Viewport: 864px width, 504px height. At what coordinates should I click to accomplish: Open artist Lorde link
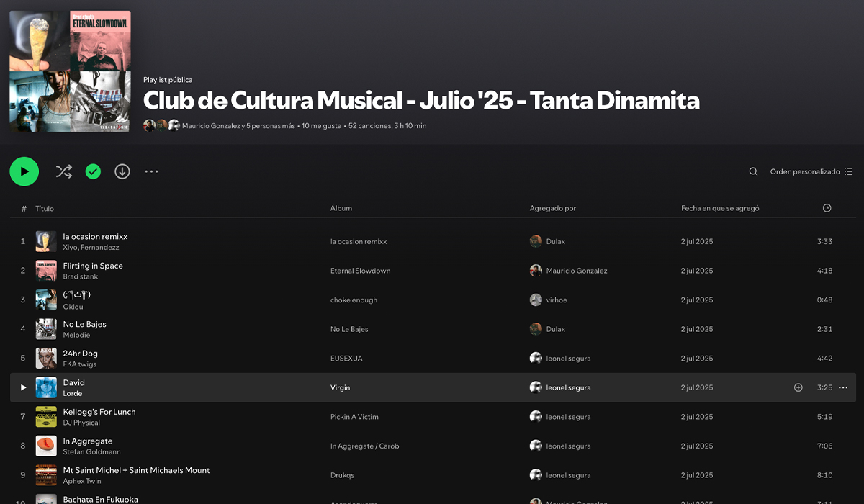pos(73,393)
